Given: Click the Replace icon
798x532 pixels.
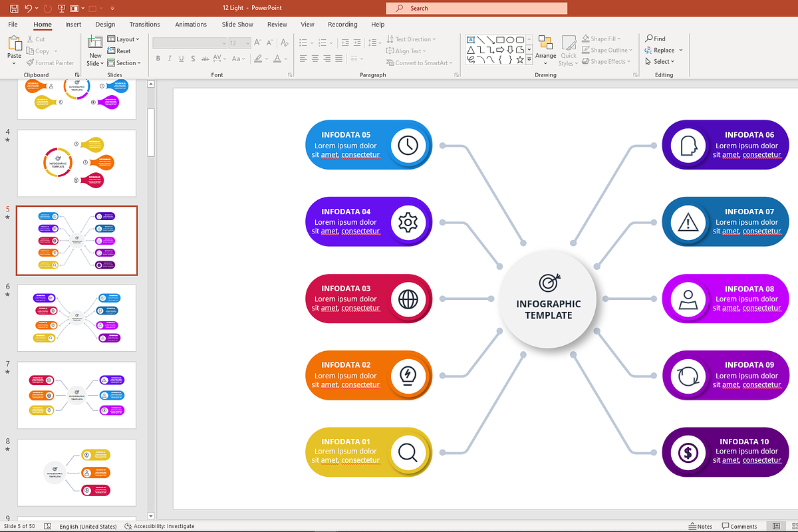Looking at the screenshot, I should 649,50.
